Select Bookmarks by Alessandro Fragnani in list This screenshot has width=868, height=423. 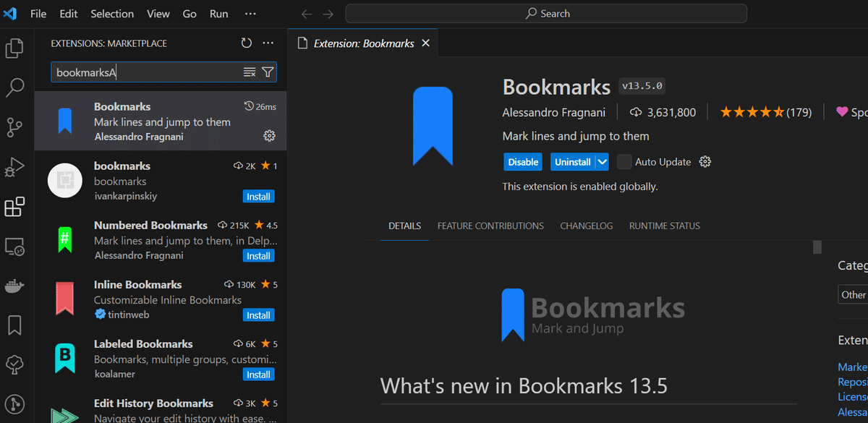[x=161, y=121]
